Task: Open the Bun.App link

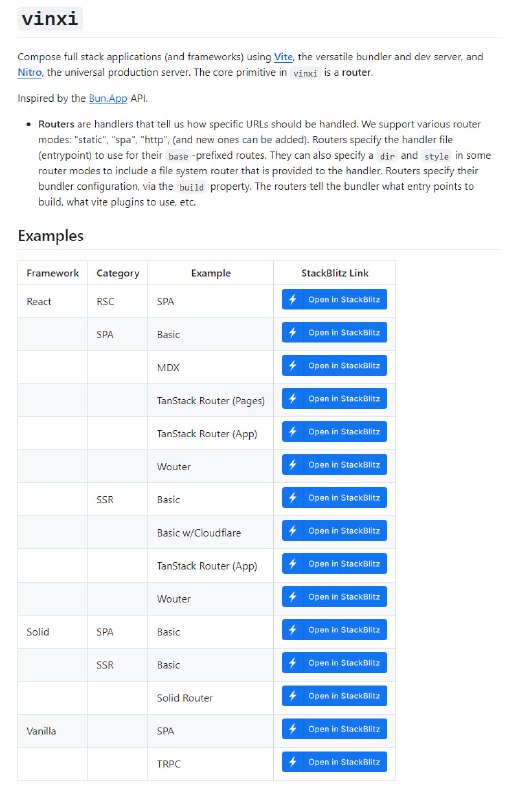Action: coord(108,98)
